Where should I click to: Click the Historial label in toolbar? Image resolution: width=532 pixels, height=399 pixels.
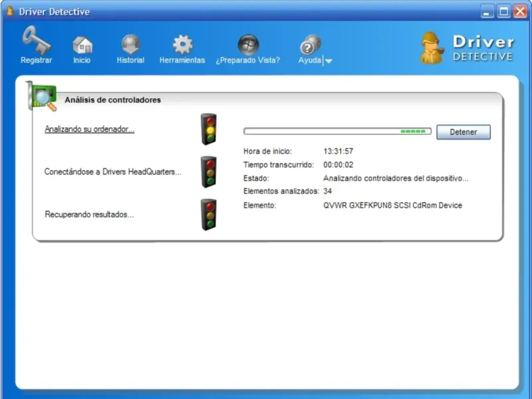[x=130, y=61]
